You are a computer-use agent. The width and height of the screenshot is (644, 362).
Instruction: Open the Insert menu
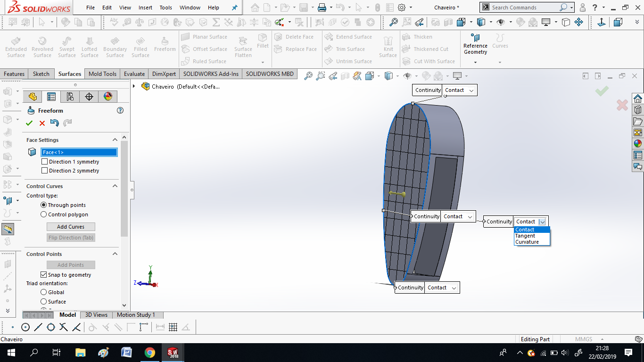pos(145,8)
